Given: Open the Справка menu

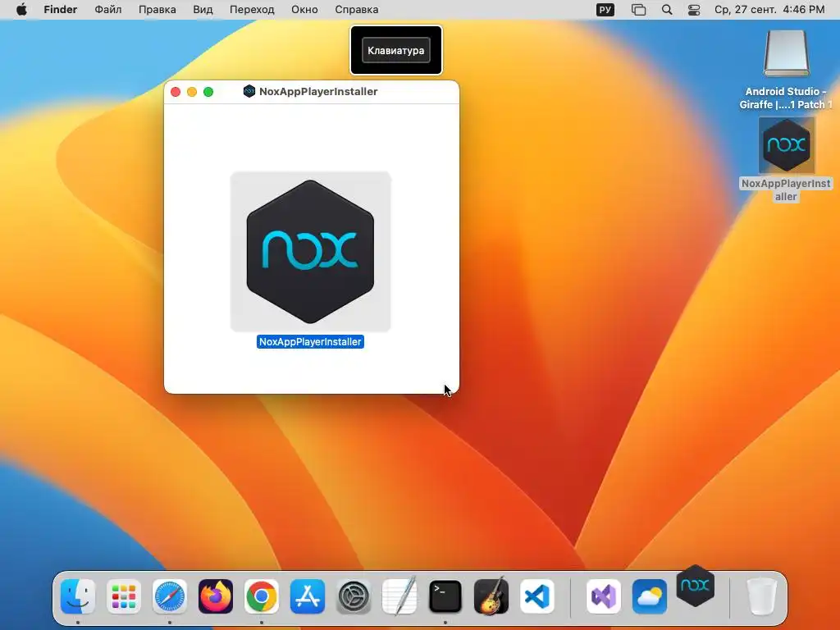Looking at the screenshot, I should click(356, 10).
